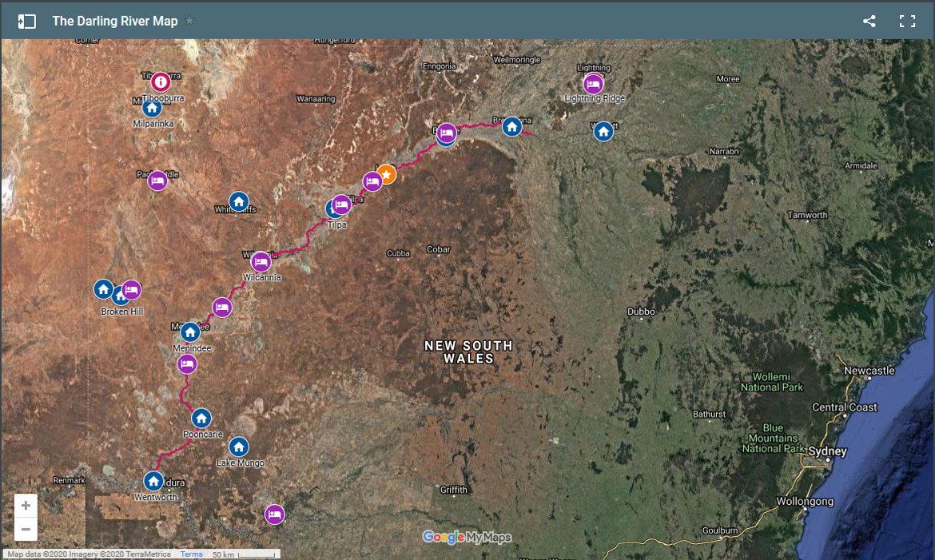Select the Pooncarie home marker
The image size is (935, 560).
coord(201,418)
